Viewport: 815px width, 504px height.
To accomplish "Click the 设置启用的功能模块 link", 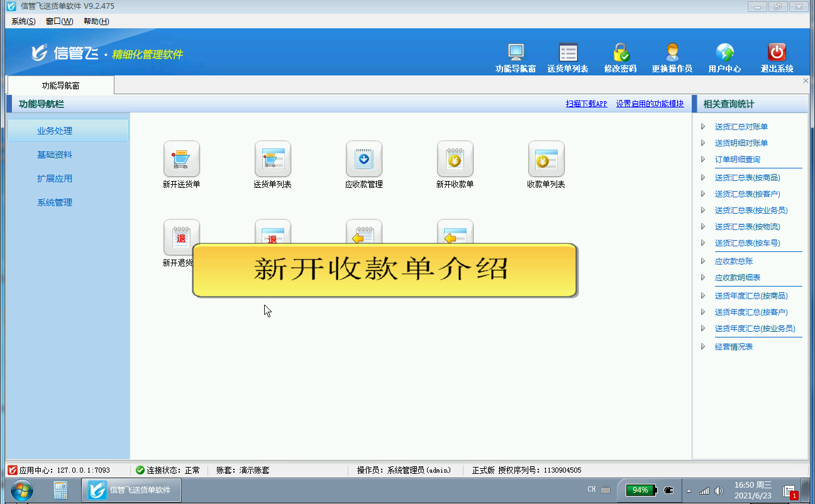I will pyautogui.click(x=650, y=104).
